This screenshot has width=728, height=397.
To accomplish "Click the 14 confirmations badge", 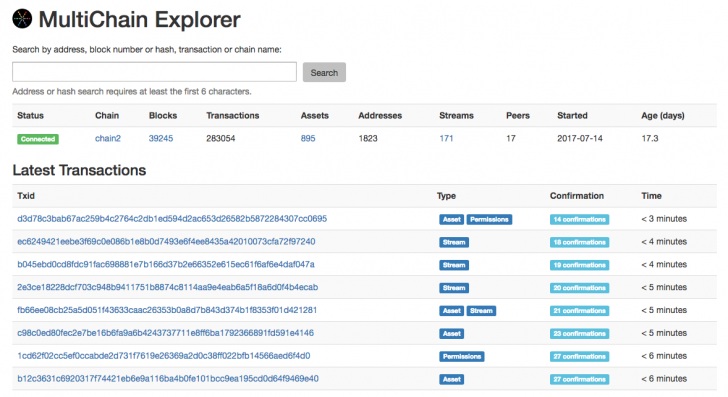I will point(579,219).
